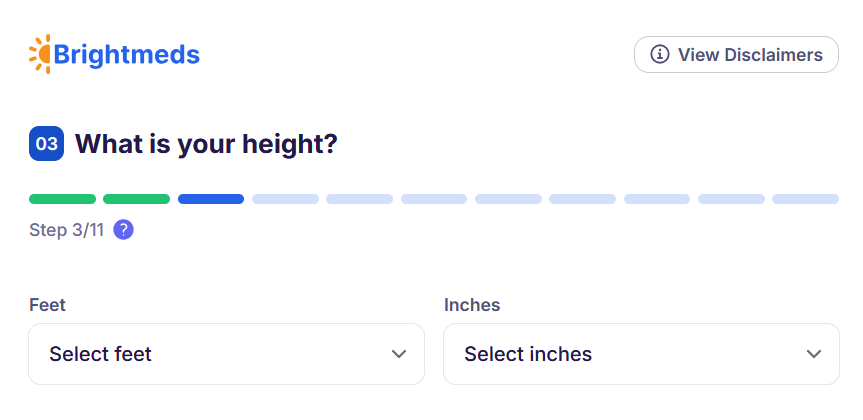Click the Step 3/11 text
The height and width of the screenshot is (420, 863).
[66, 230]
